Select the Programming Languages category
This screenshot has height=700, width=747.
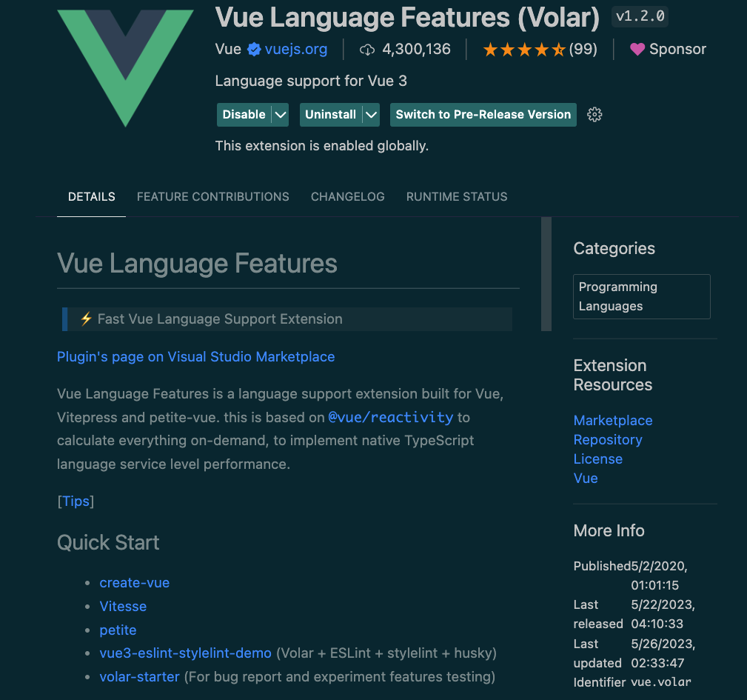641,296
